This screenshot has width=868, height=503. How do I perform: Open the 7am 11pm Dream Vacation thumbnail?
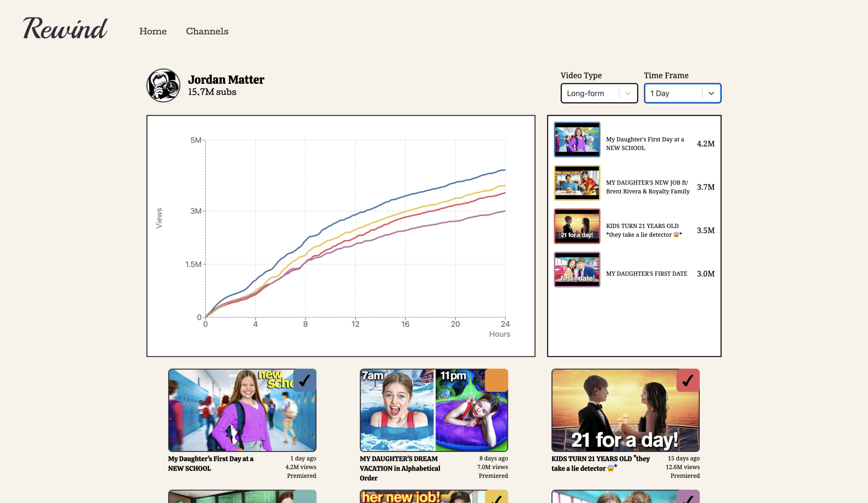(434, 410)
